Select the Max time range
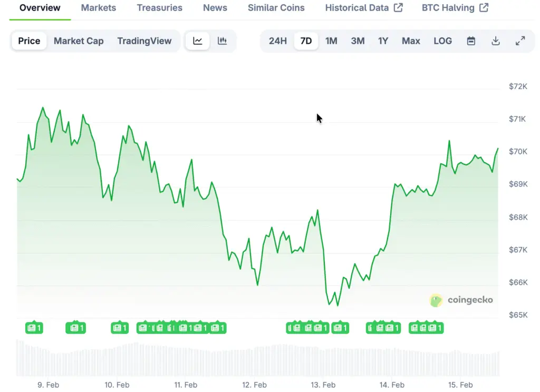The image size is (540, 392). (x=411, y=41)
